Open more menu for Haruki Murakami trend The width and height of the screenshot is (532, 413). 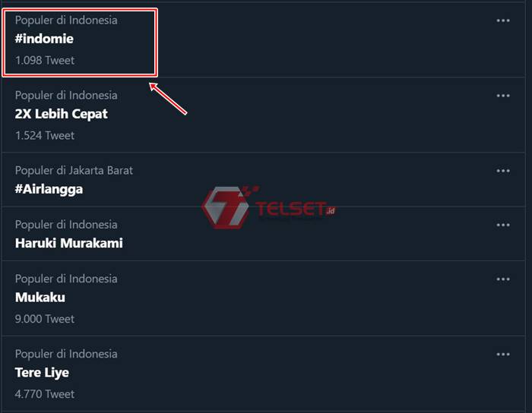pos(503,225)
